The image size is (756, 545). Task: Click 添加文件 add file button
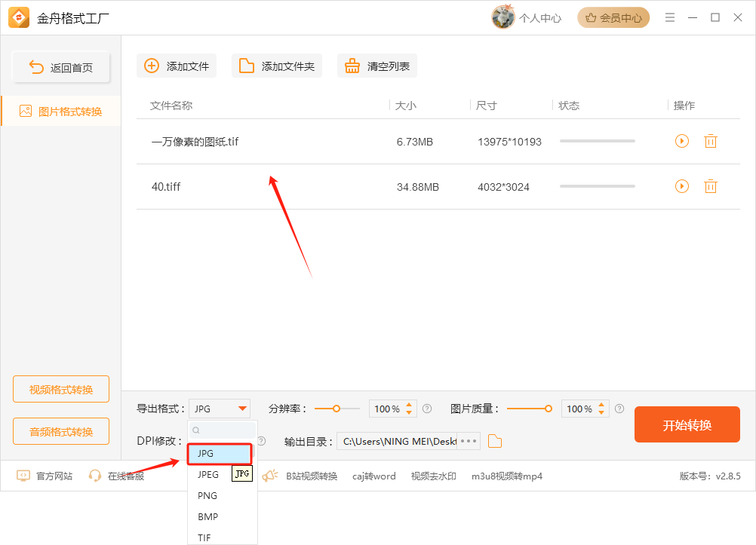pyautogui.click(x=177, y=66)
